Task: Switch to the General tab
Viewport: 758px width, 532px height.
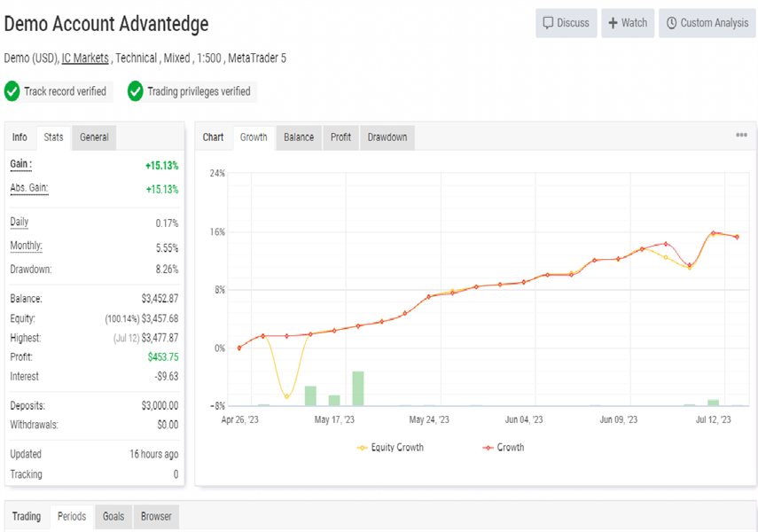Action: (94, 137)
